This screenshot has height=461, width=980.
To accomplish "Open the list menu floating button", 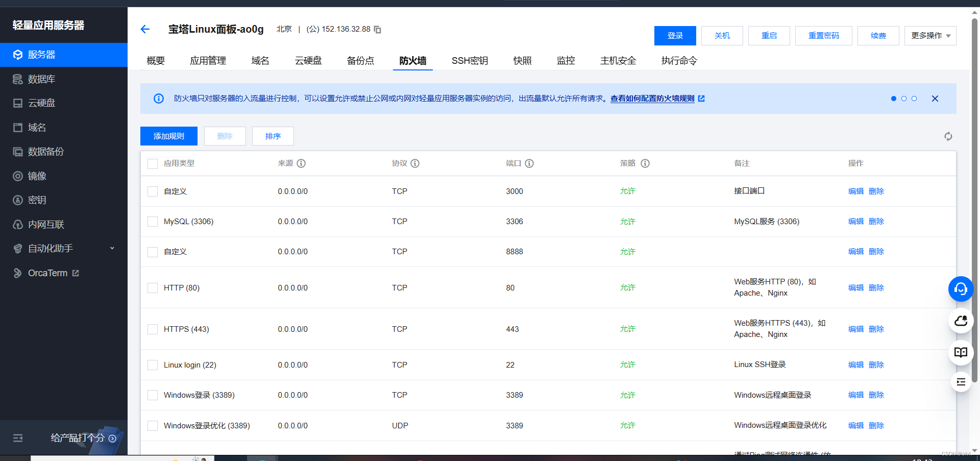I will [961, 382].
